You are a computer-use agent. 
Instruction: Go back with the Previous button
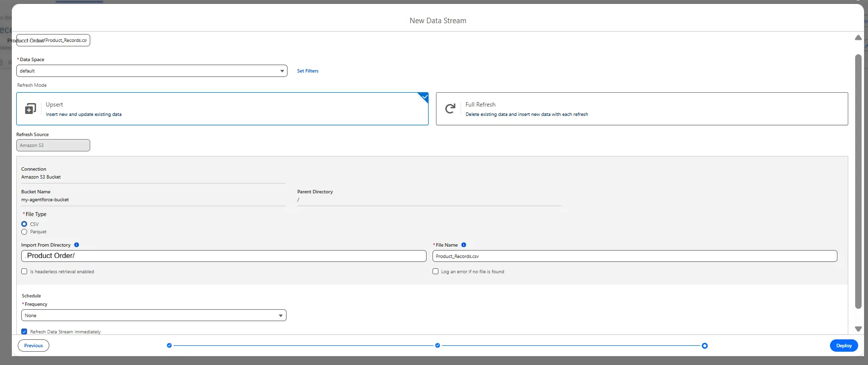pos(34,345)
